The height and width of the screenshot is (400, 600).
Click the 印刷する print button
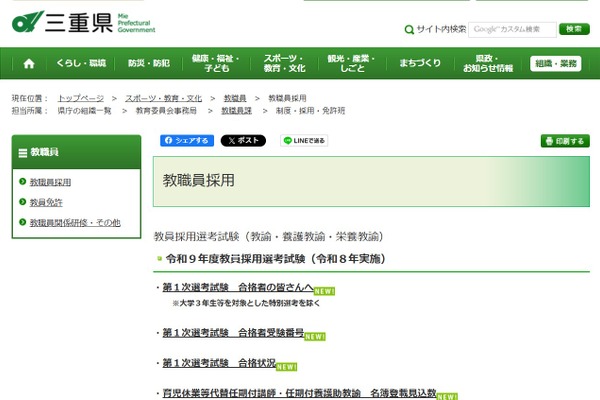tap(565, 141)
